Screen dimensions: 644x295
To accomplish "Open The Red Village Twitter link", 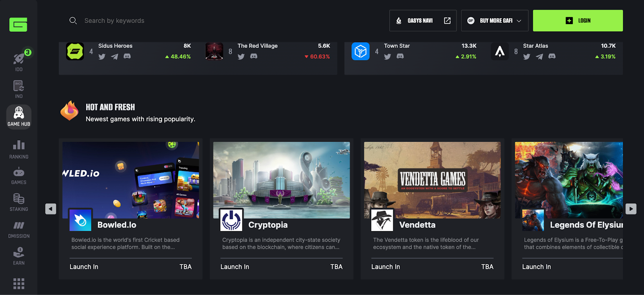I will tap(241, 57).
